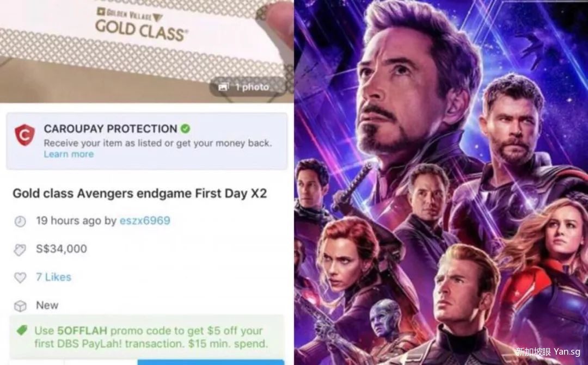Open the Gold Class ticket photo
The image size is (588, 365).
point(146,51)
